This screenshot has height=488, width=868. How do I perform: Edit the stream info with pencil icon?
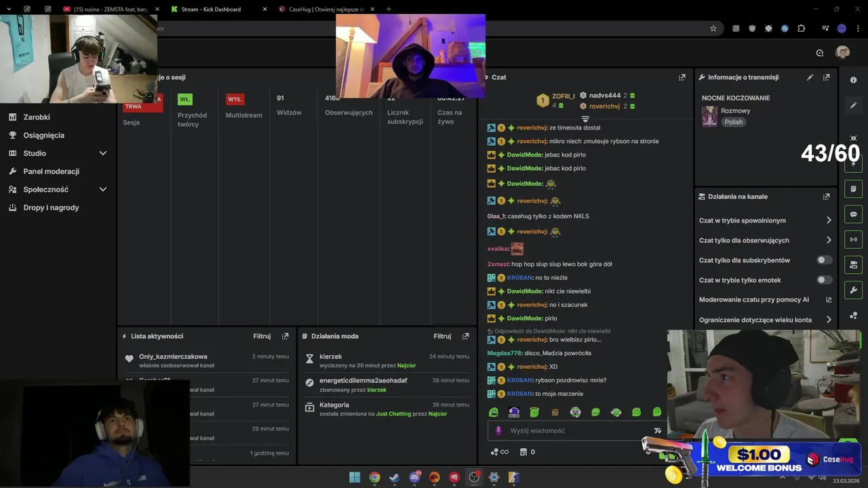click(x=810, y=77)
